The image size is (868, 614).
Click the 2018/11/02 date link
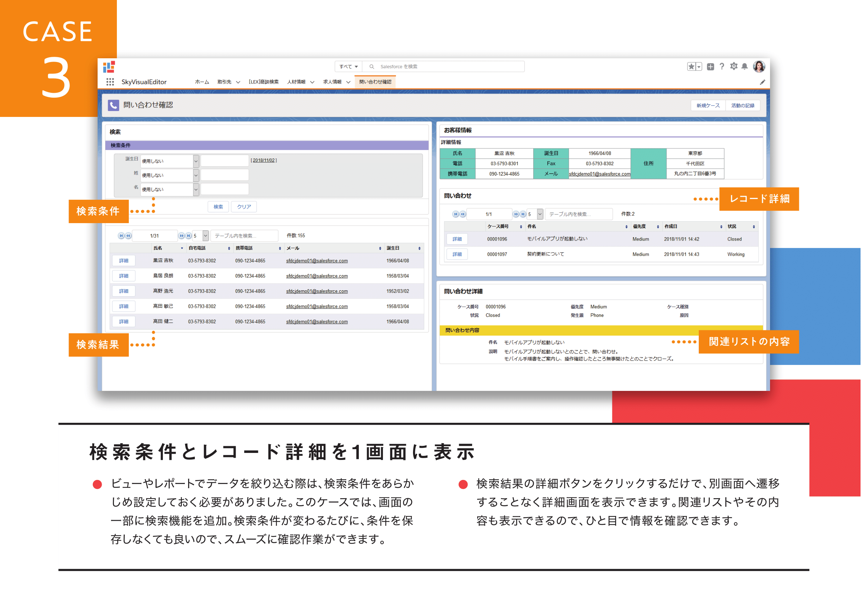pyautogui.click(x=263, y=160)
